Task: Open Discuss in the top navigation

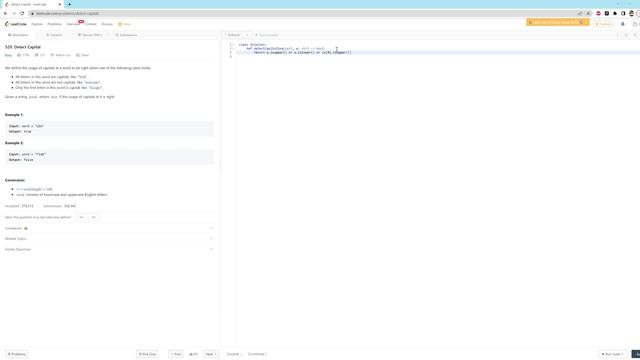Action: coord(107,24)
